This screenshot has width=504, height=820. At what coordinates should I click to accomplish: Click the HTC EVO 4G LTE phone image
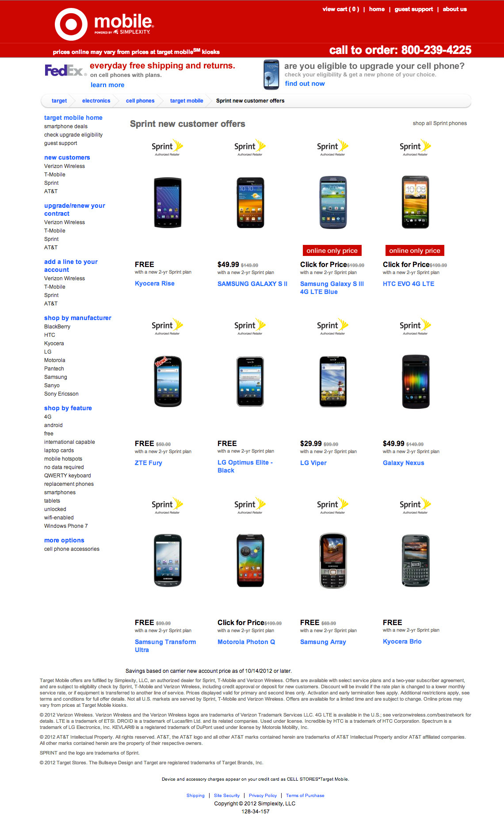coord(415,202)
